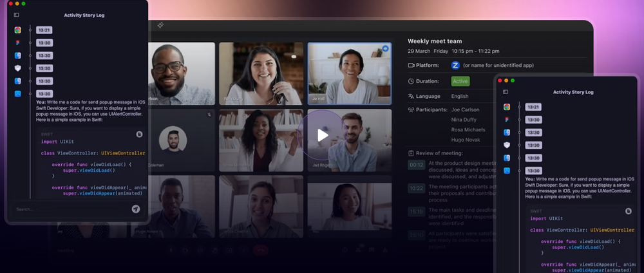The height and width of the screenshot is (273, 644).
Task: Jump to the 15:19 review timestamp
Action: [x=416, y=212]
